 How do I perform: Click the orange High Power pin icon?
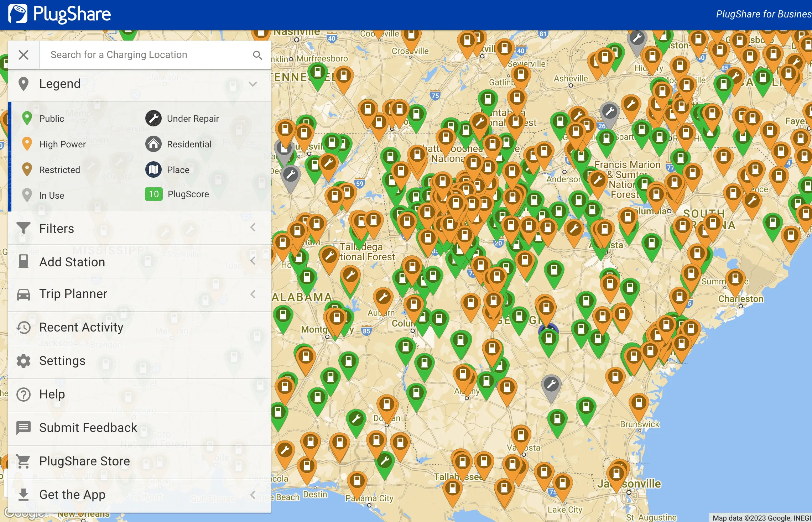pyautogui.click(x=27, y=144)
